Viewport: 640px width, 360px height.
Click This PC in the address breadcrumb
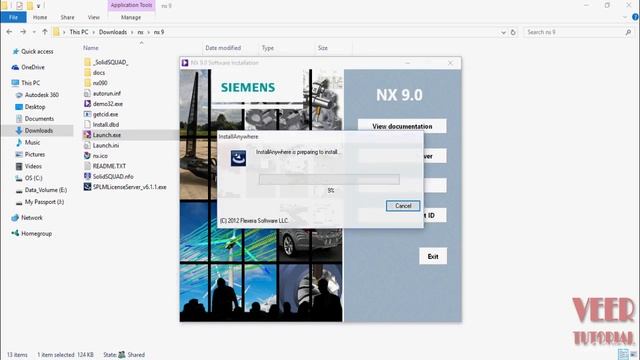pos(79,32)
